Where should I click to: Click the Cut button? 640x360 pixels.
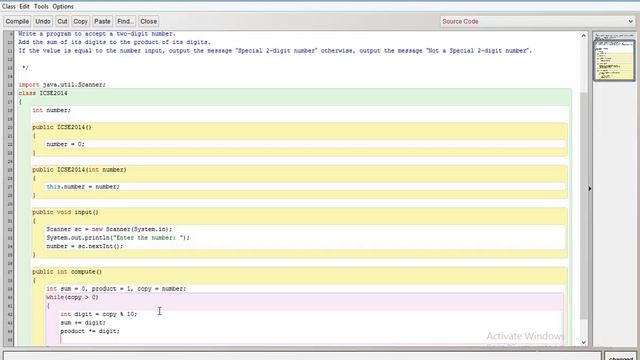click(62, 21)
